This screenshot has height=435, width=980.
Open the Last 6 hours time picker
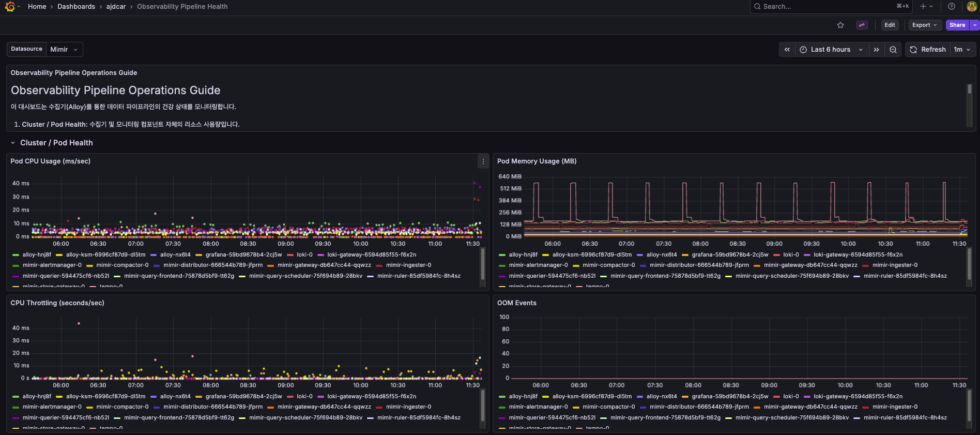pyautogui.click(x=832, y=50)
